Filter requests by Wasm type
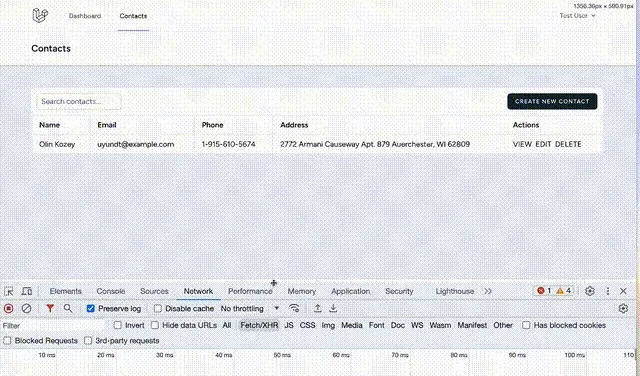 point(440,325)
